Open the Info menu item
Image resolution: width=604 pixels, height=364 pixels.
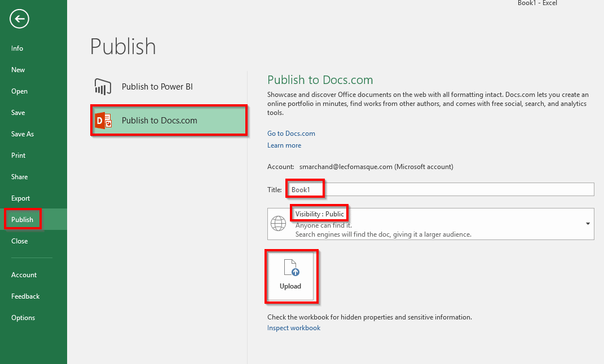(x=17, y=48)
